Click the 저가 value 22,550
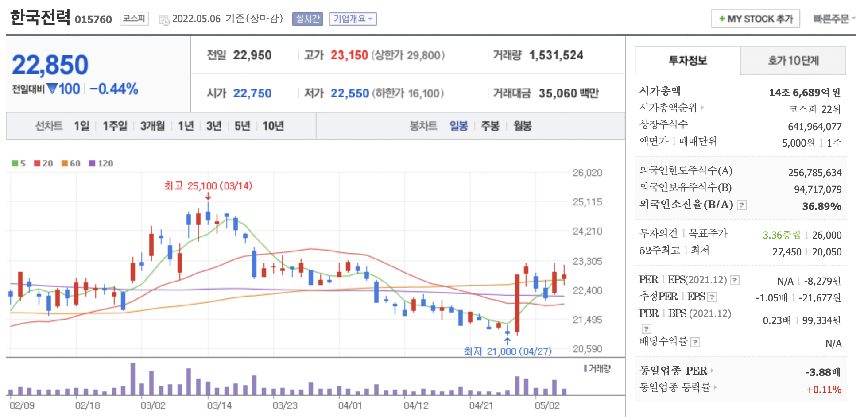 (x=349, y=93)
